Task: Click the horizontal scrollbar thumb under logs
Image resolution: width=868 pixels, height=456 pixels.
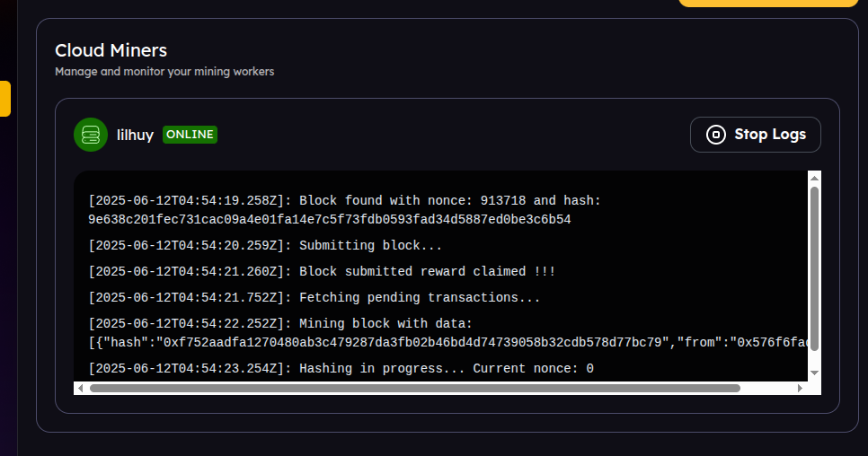Action: coord(413,389)
